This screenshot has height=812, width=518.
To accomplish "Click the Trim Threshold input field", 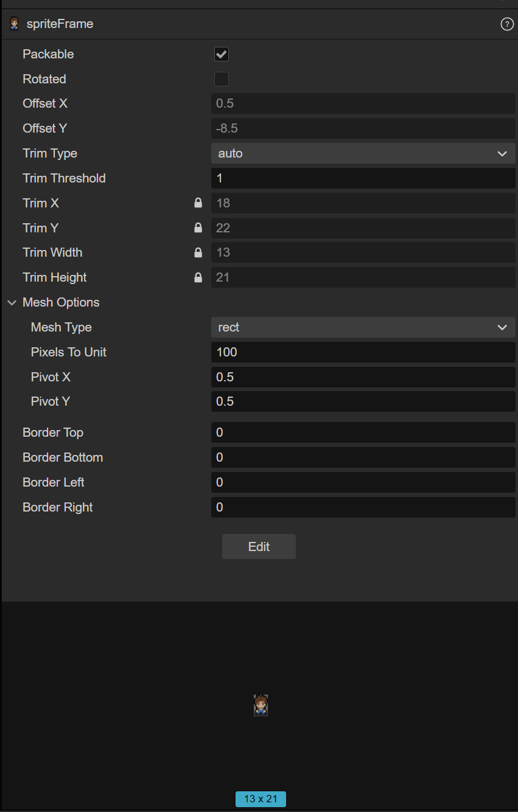I will (x=363, y=178).
